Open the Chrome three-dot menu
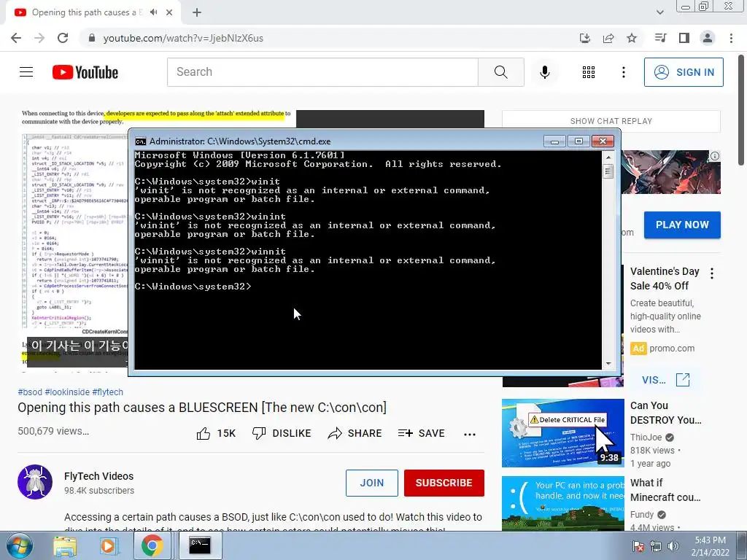The height and width of the screenshot is (560, 747). click(x=731, y=38)
